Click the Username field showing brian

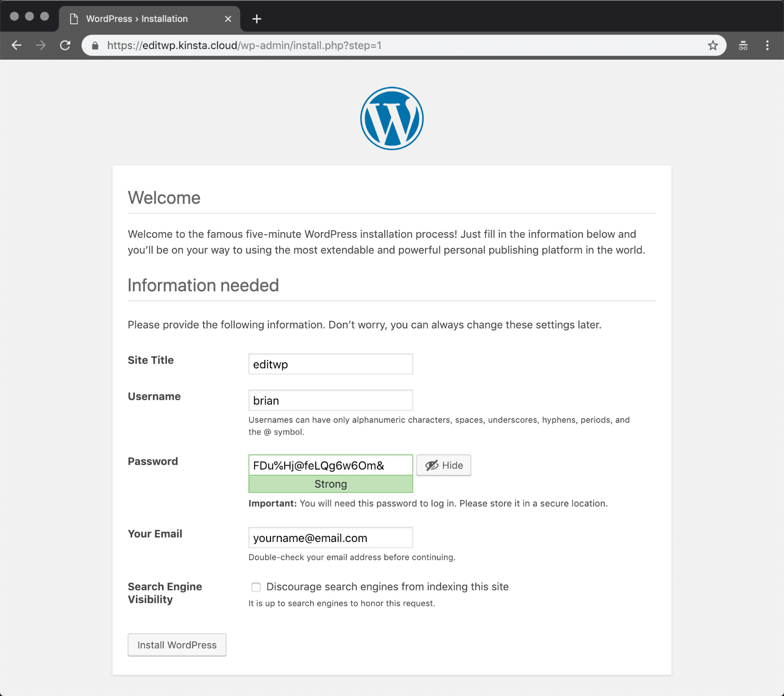pyautogui.click(x=330, y=400)
